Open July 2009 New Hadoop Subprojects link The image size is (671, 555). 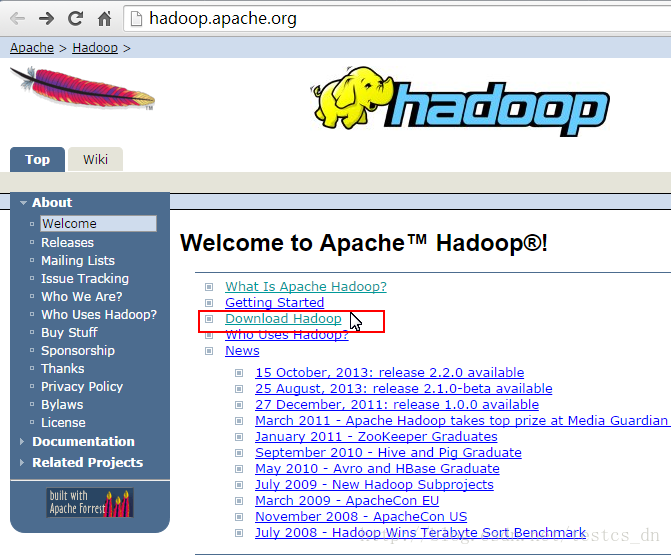pyautogui.click(x=374, y=484)
